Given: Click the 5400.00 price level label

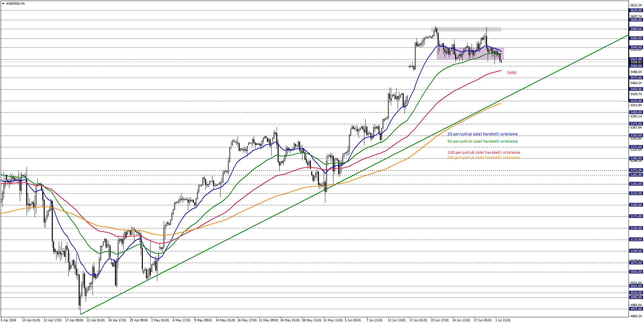Looking at the screenshot, I should (x=636, y=112).
